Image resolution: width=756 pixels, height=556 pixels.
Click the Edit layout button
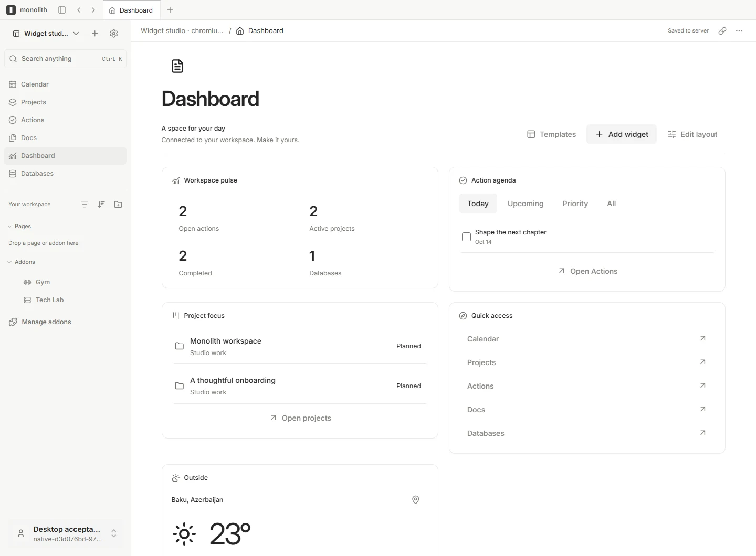pyautogui.click(x=692, y=134)
